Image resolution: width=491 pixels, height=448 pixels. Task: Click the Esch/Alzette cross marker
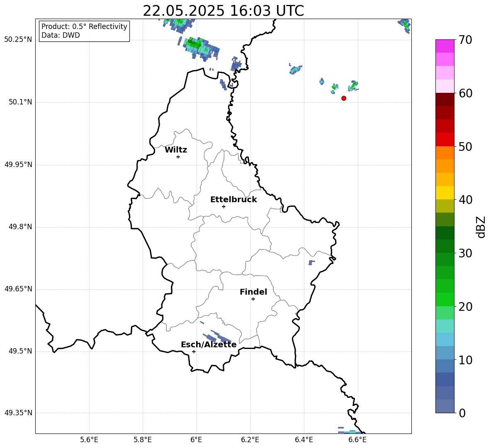click(194, 351)
